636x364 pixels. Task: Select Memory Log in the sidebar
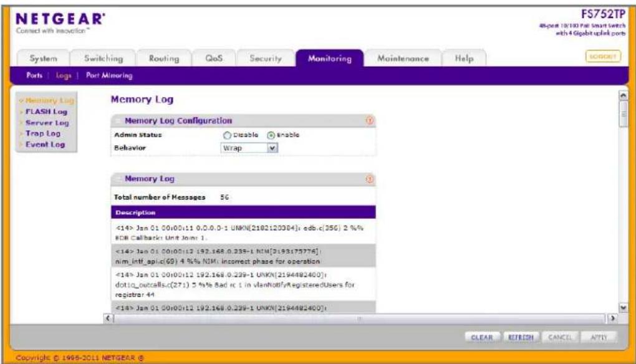pos(49,100)
